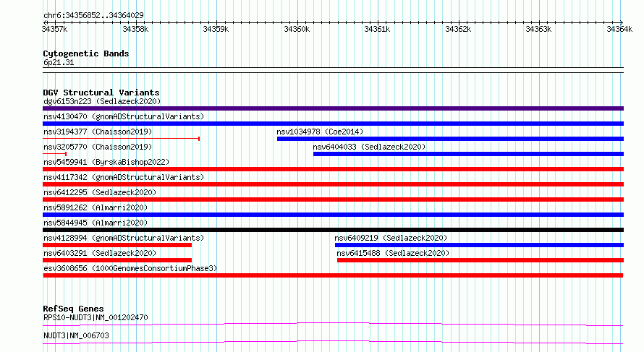Open nsv5844945 (Almarri2020) variant label
This screenshot has width=644, height=352.
96,223
